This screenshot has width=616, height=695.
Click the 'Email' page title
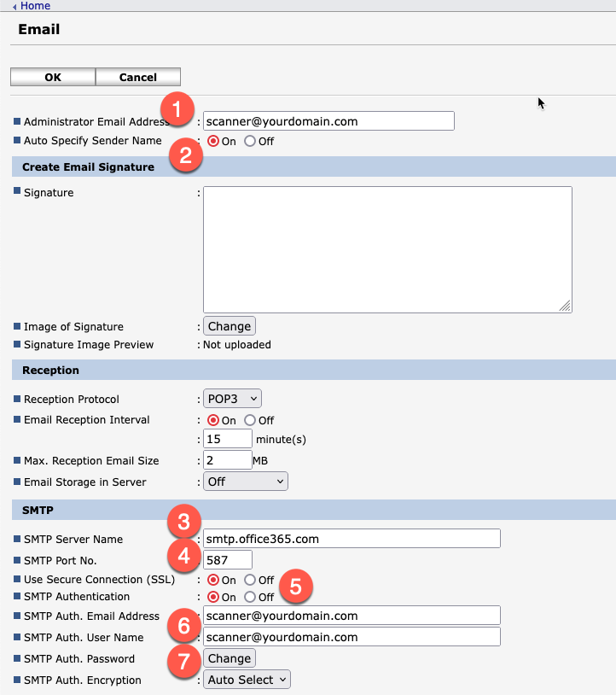tap(39, 29)
